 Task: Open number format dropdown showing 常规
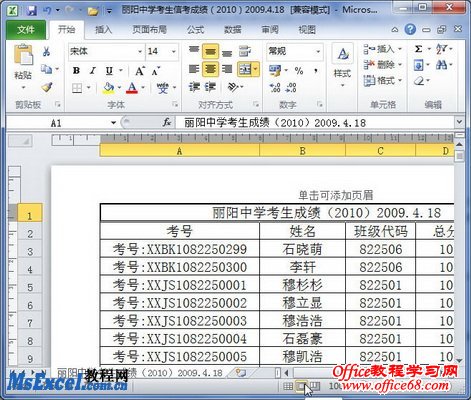click(x=295, y=52)
